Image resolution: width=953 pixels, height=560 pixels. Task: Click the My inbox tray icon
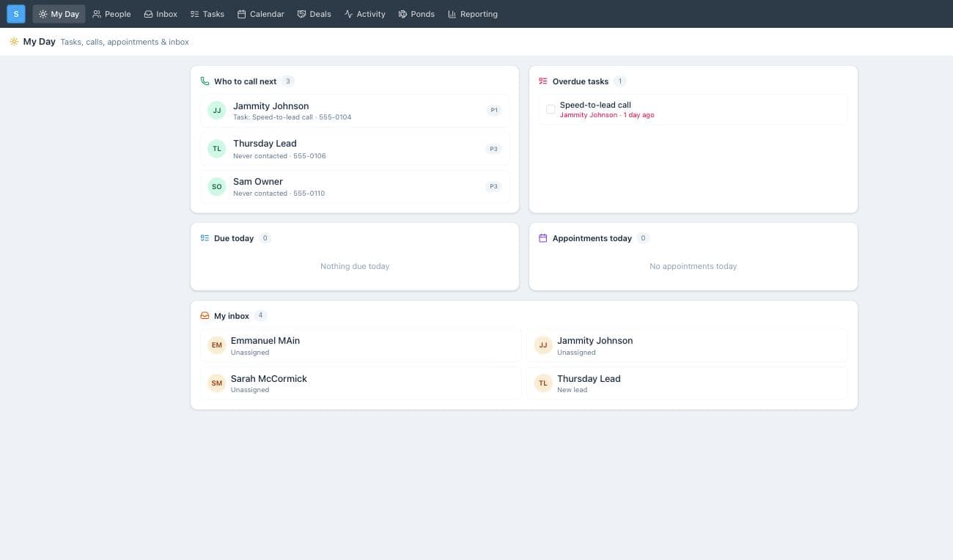click(x=205, y=316)
